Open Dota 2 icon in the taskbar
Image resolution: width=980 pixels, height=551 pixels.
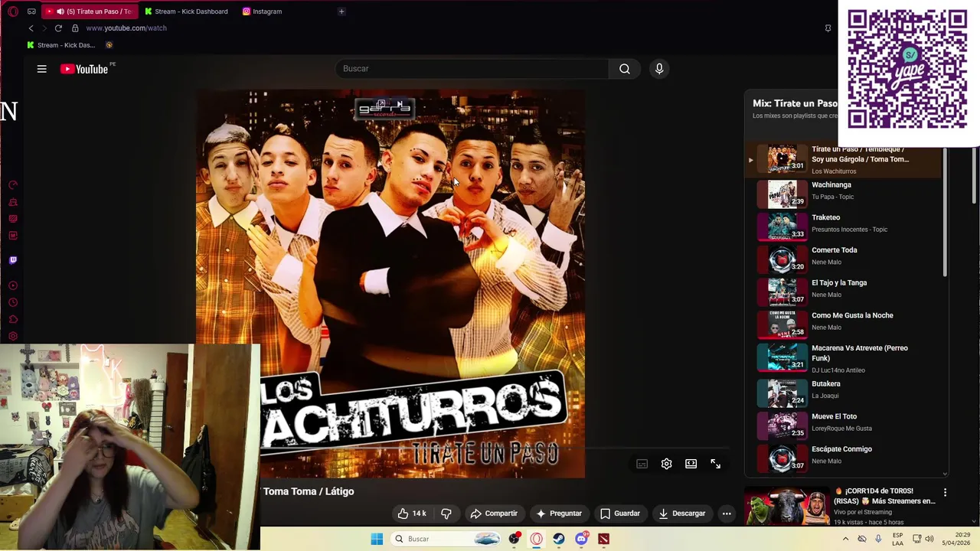tap(603, 539)
